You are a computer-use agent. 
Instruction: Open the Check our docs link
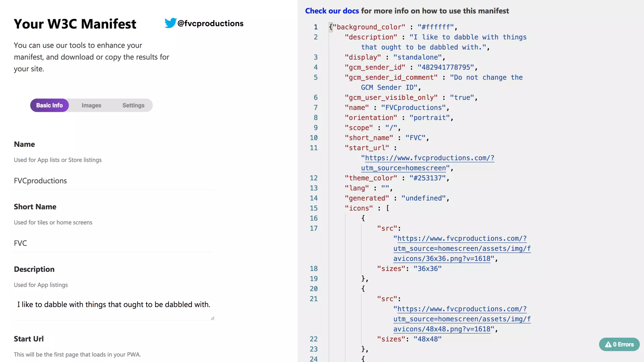[332, 11]
